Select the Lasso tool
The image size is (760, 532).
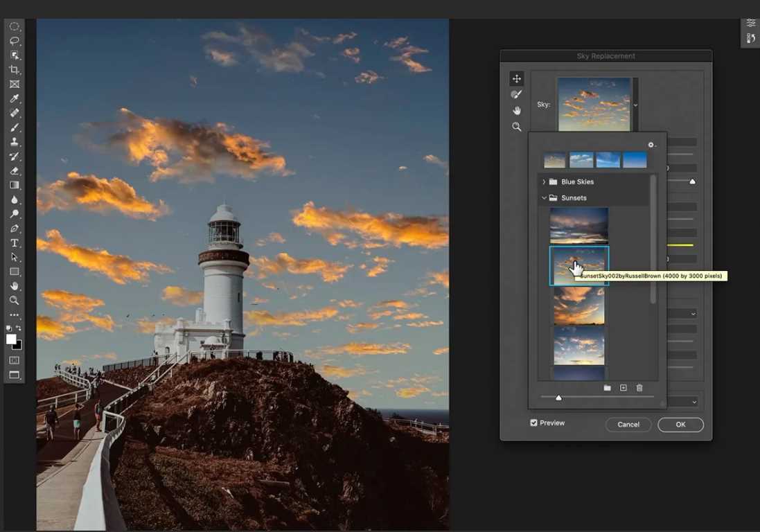coord(14,41)
